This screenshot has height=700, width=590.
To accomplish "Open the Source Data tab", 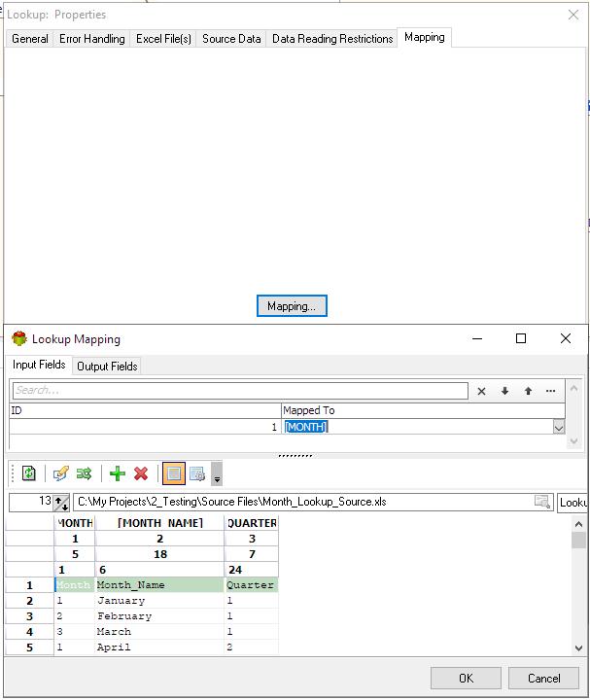I will pos(231,39).
